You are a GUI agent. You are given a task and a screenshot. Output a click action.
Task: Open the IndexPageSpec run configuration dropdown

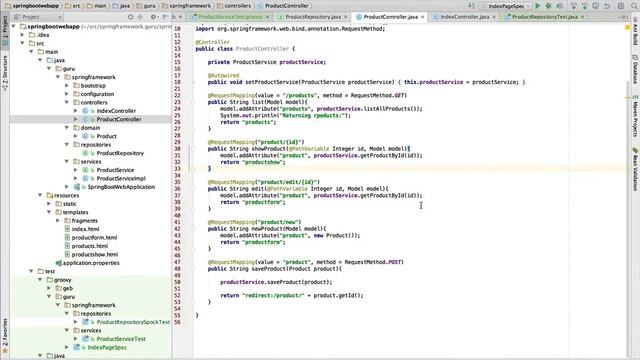click(x=506, y=6)
